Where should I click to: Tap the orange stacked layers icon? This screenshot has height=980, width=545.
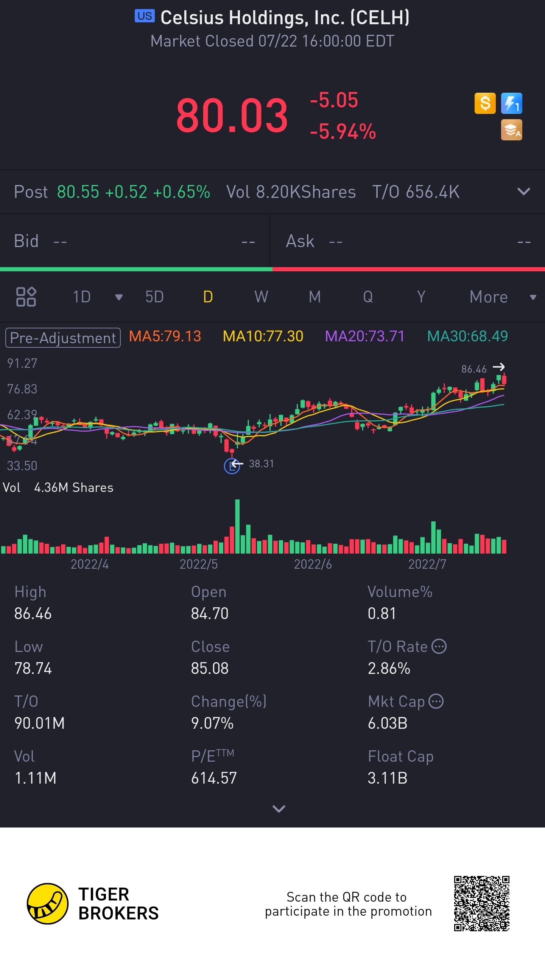(511, 130)
